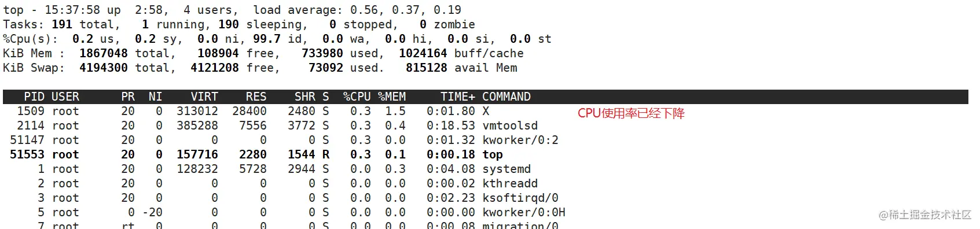
Task: Select the ksoftirqd/0 command name
Action: (x=520, y=198)
